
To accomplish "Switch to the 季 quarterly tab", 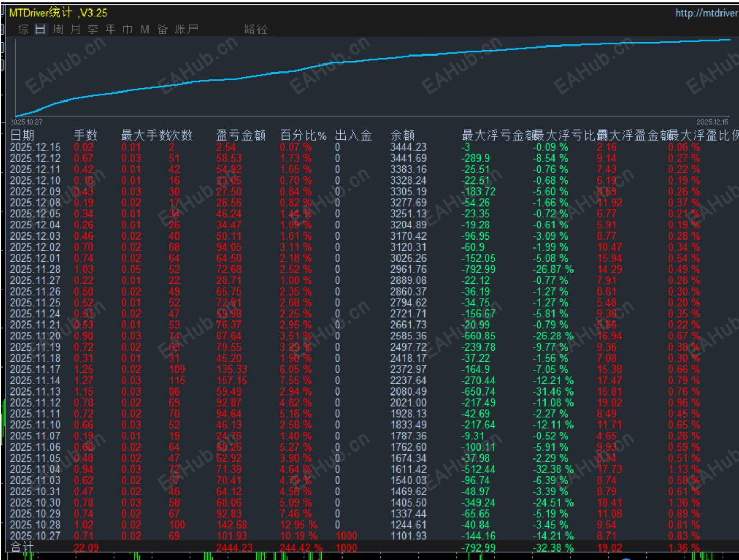I will pyautogui.click(x=93, y=29).
